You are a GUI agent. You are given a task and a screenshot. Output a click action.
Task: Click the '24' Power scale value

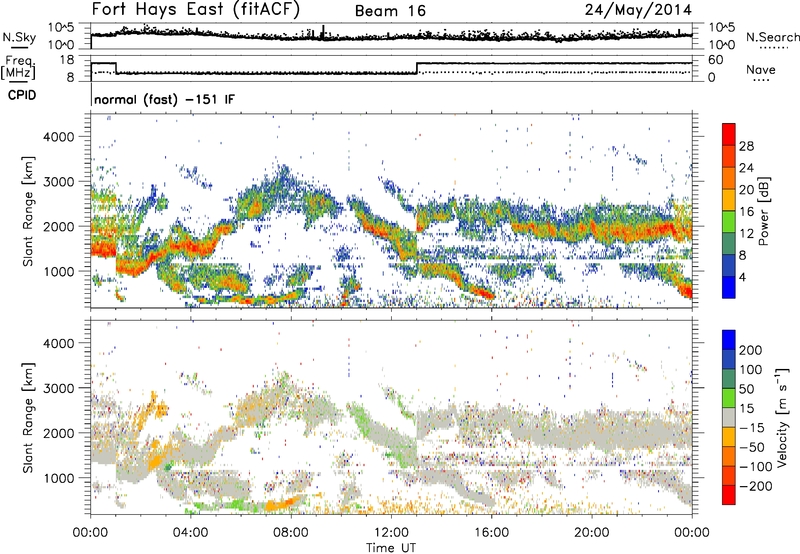[x=746, y=168]
